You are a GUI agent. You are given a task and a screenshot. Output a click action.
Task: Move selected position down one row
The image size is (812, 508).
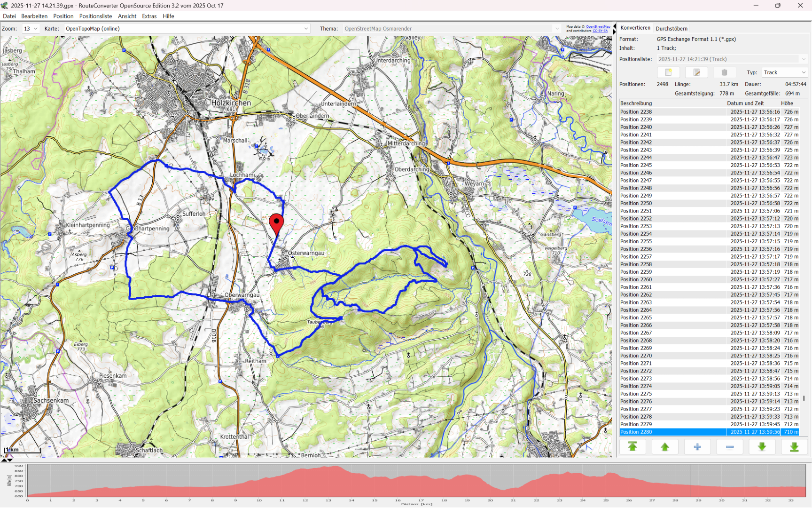[x=762, y=447]
